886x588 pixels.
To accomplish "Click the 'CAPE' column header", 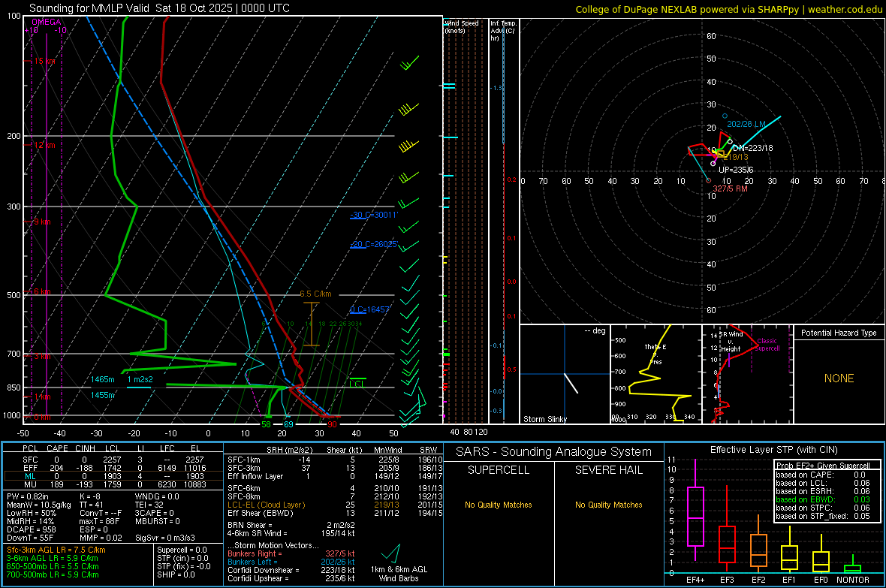I will [57, 448].
